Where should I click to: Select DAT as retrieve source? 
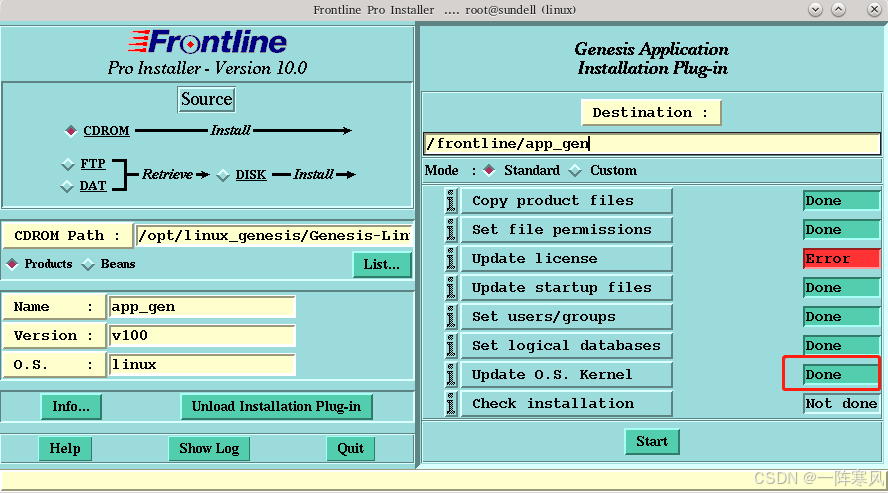click(67, 186)
